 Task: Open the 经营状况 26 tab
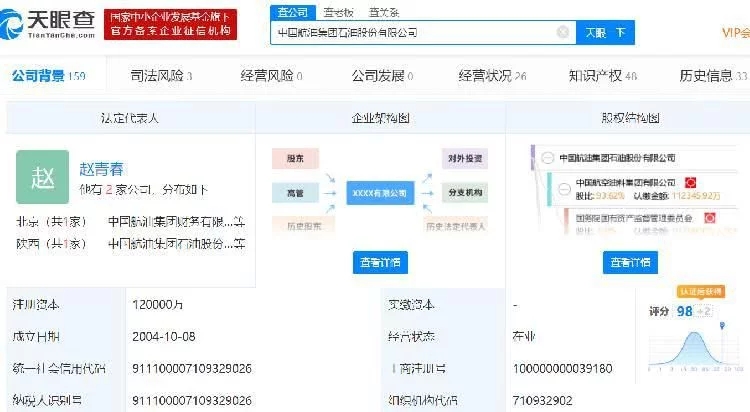(492, 76)
